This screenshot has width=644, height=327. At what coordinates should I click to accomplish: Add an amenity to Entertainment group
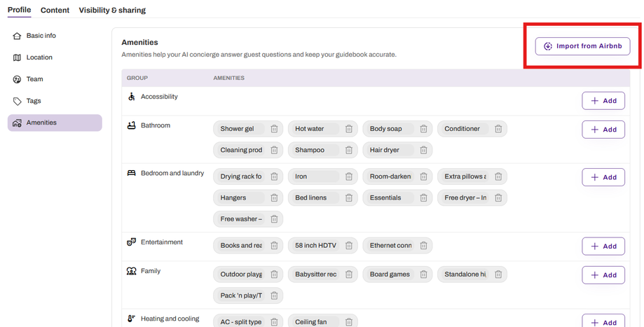tap(603, 246)
